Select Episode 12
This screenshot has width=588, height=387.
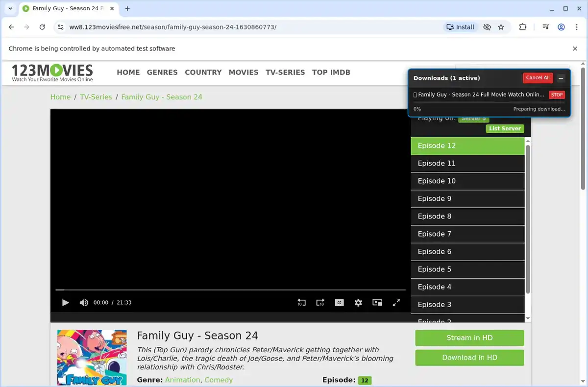[x=467, y=146]
